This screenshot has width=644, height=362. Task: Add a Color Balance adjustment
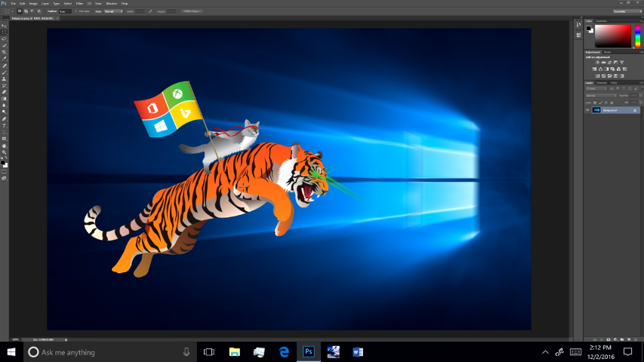600,69
